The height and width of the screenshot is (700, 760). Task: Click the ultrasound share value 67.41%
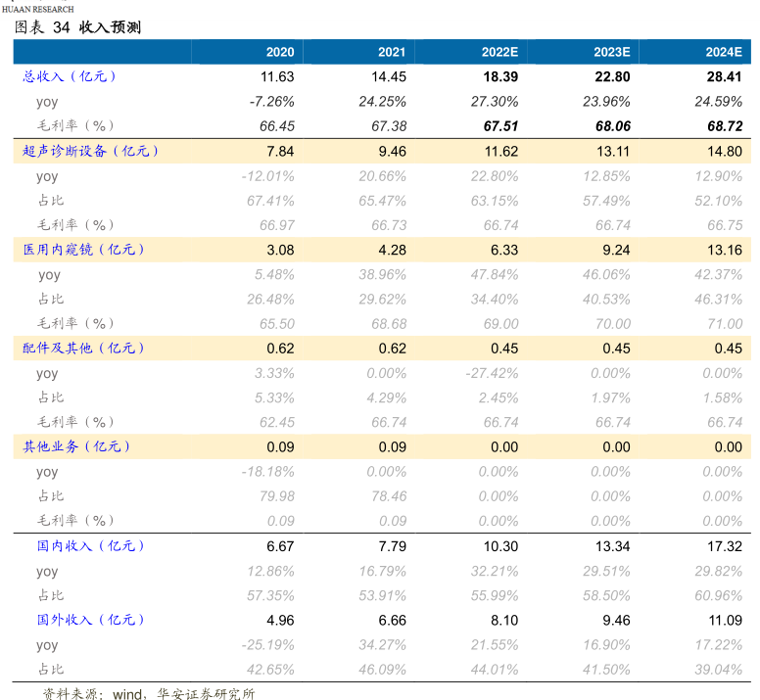pos(270,201)
